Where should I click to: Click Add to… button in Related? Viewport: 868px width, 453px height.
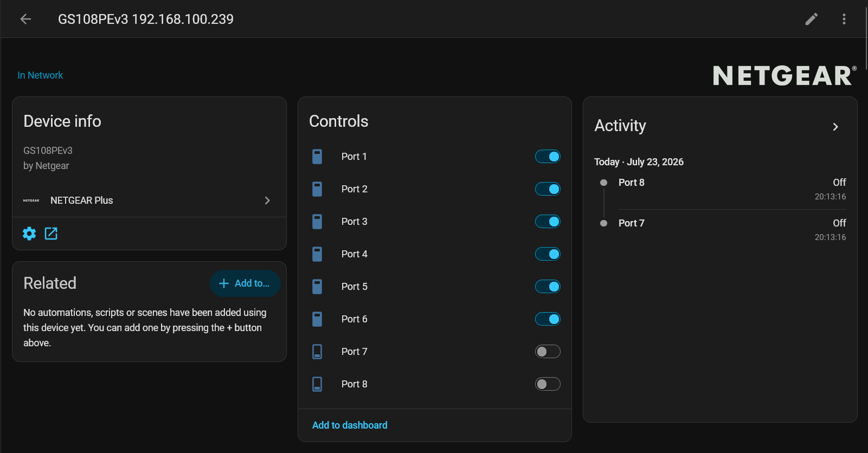tap(245, 283)
